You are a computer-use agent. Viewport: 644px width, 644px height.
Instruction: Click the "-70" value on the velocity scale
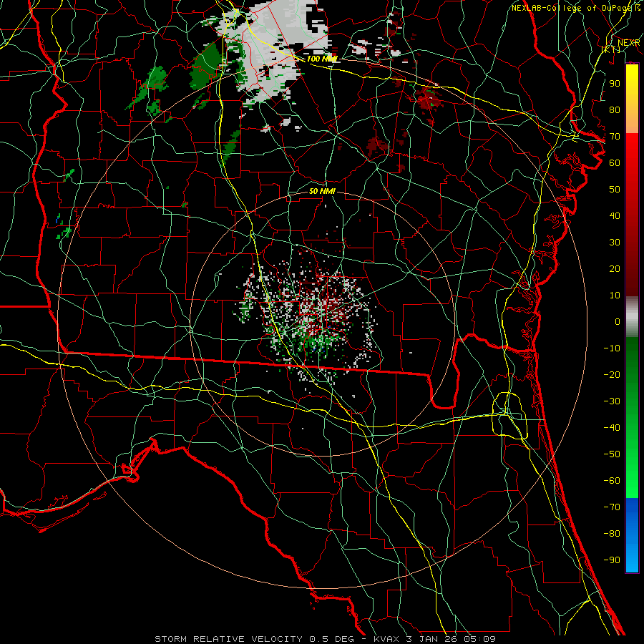click(x=612, y=507)
